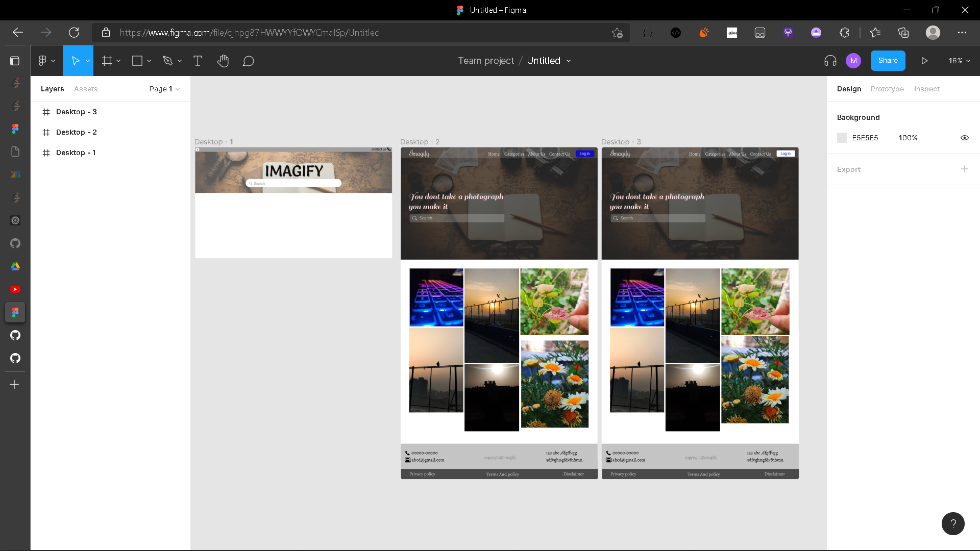Start presentation mode with the play icon
Viewport: 980px width, 551px height.
click(924, 61)
